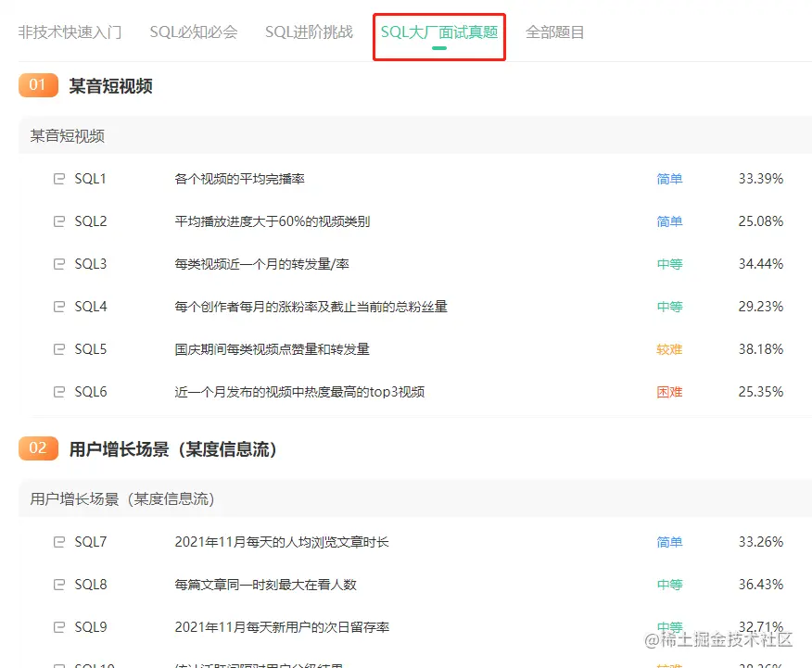Click the 简单 difficulty tag of SQL7
812x668 pixels.
[669, 542]
